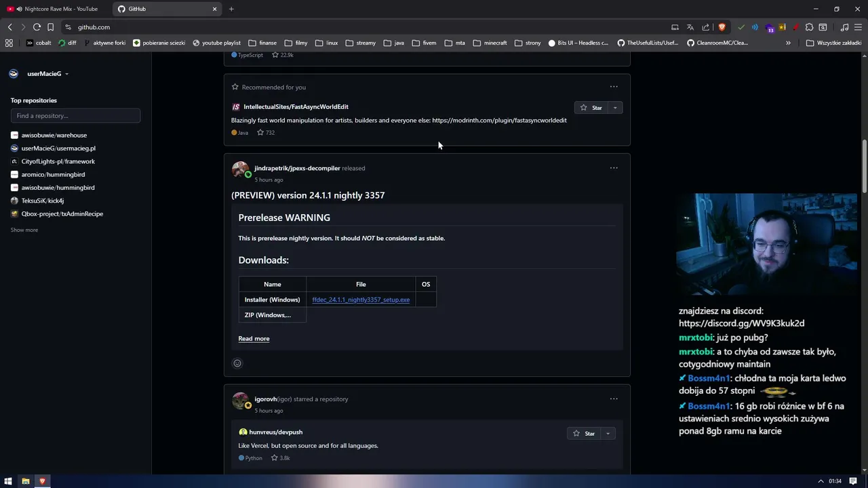Click the star count 3.8k for devpush
The height and width of the screenshot is (488, 868).
coord(281,458)
